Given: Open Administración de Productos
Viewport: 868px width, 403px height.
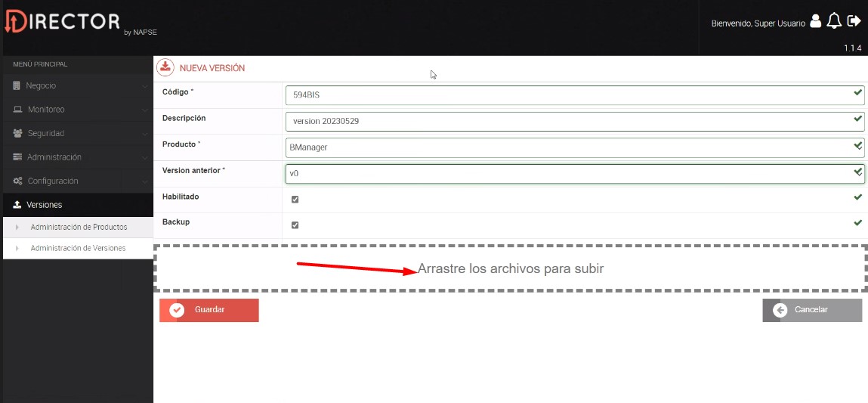Looking at the screenshot, I should pos(79,227).
